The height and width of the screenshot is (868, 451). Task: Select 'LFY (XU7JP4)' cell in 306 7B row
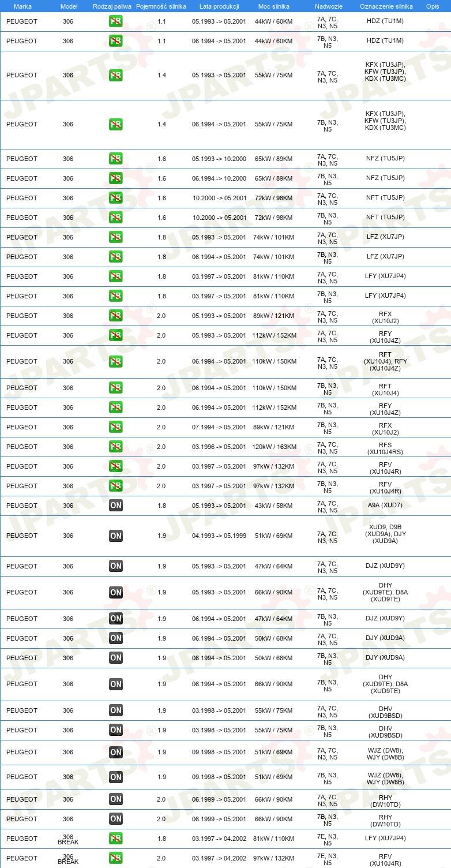click(386, 295)
